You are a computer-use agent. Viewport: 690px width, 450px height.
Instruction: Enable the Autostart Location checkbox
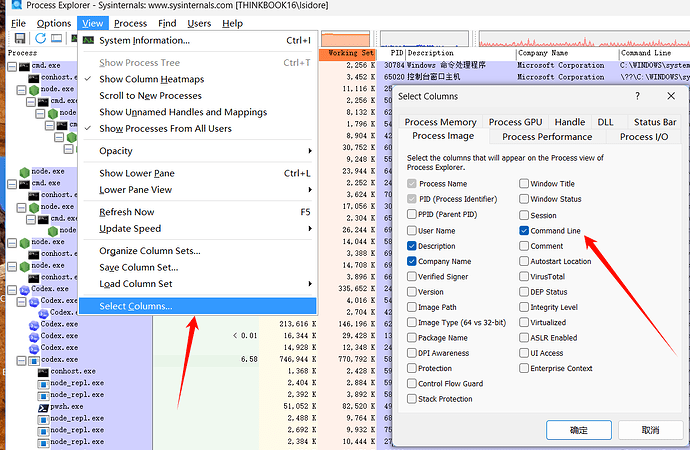(x=524, y=261)
